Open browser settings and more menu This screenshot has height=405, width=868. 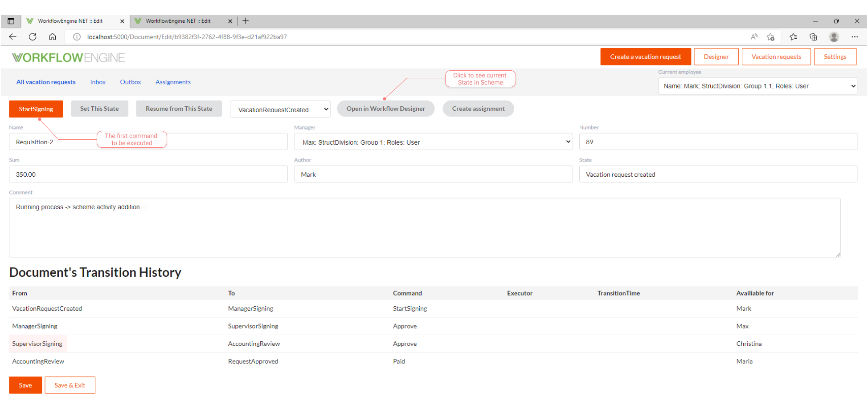click(855, 37)
